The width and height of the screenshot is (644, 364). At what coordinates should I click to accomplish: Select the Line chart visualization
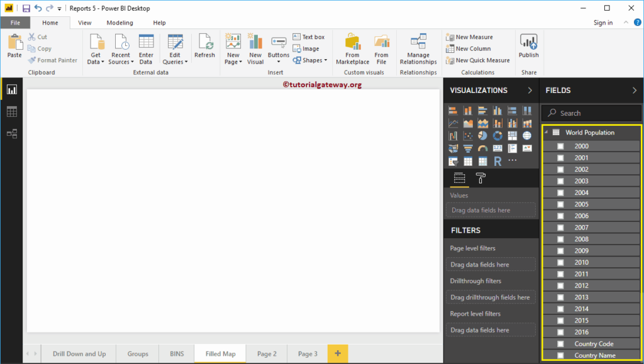453,123
